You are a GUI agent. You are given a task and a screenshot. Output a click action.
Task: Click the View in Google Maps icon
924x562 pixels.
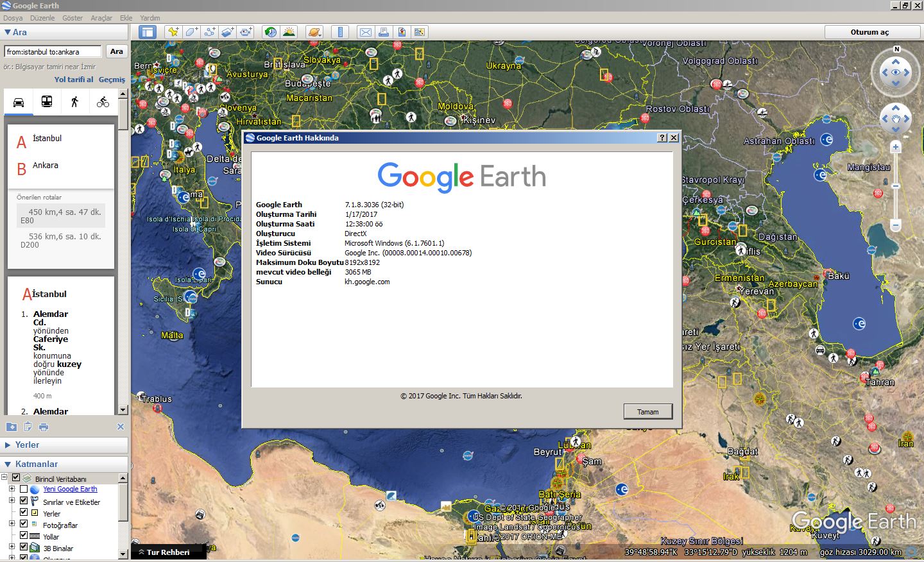402,32
